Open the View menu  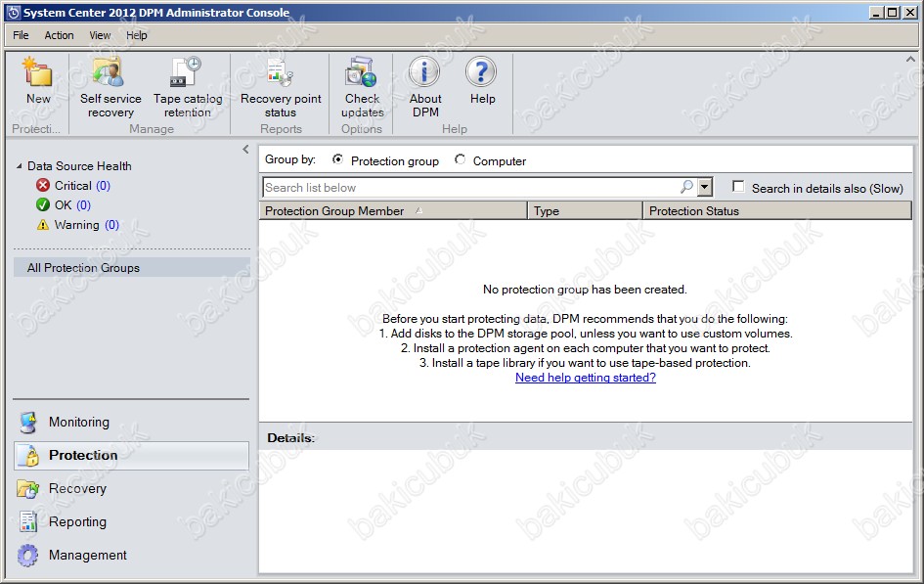pyautogui.click(x=100, y=35)
